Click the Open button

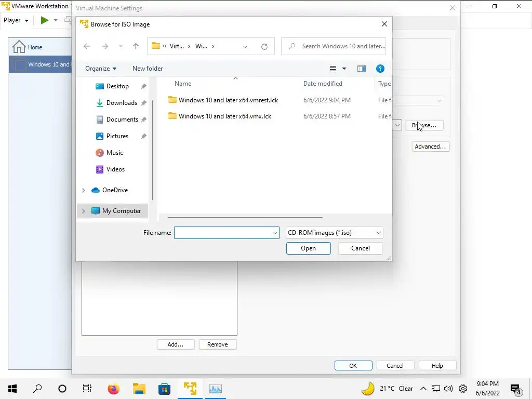(x=308, y=248)
